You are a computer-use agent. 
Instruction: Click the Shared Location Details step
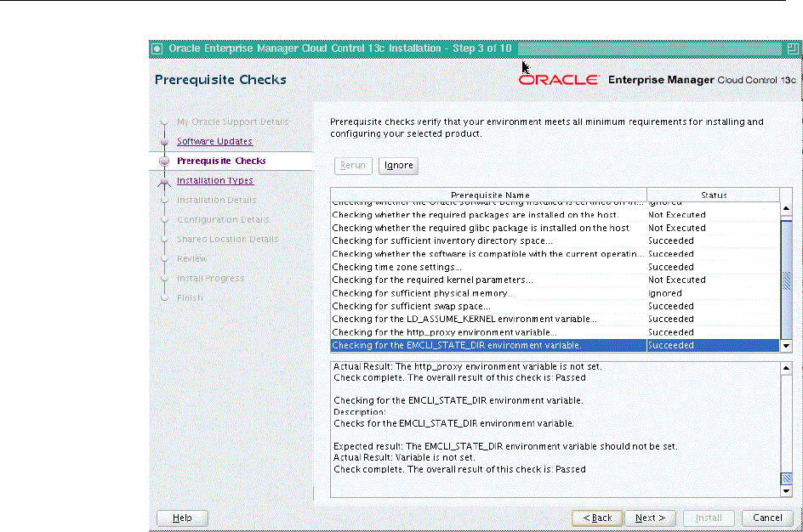227,239
